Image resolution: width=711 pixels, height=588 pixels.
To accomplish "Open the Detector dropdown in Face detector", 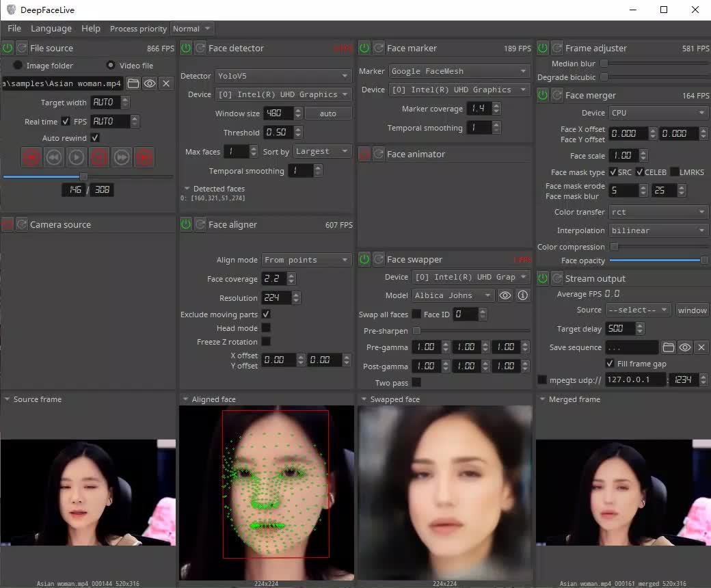I will click(283, 75).
